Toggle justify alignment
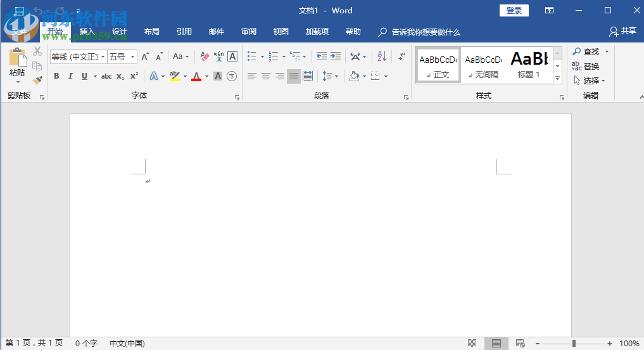The image size is (644, 350). coord(294,76)
